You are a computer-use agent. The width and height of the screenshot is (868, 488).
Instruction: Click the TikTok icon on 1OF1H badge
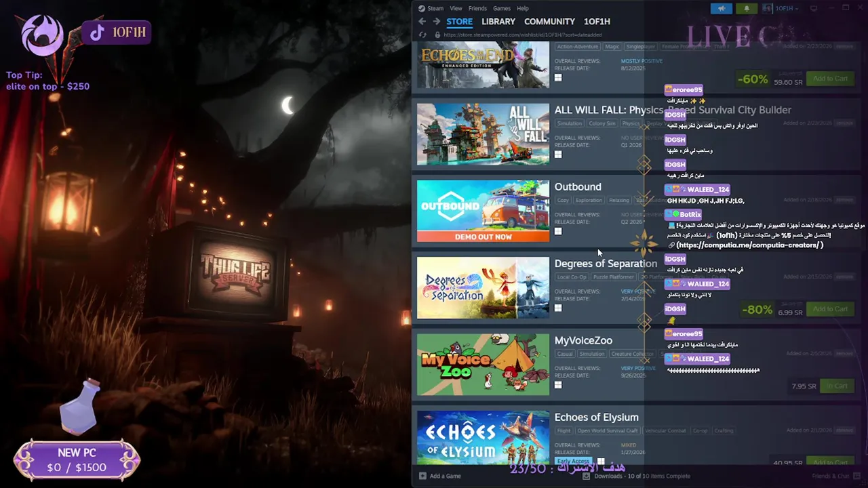pyautogui.click(x=97, y=33)
